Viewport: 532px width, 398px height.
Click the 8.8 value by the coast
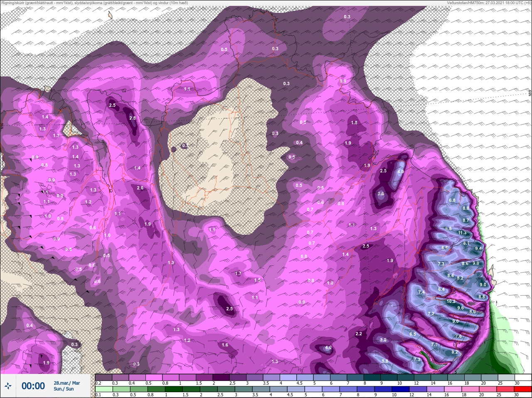coord(482,297)
